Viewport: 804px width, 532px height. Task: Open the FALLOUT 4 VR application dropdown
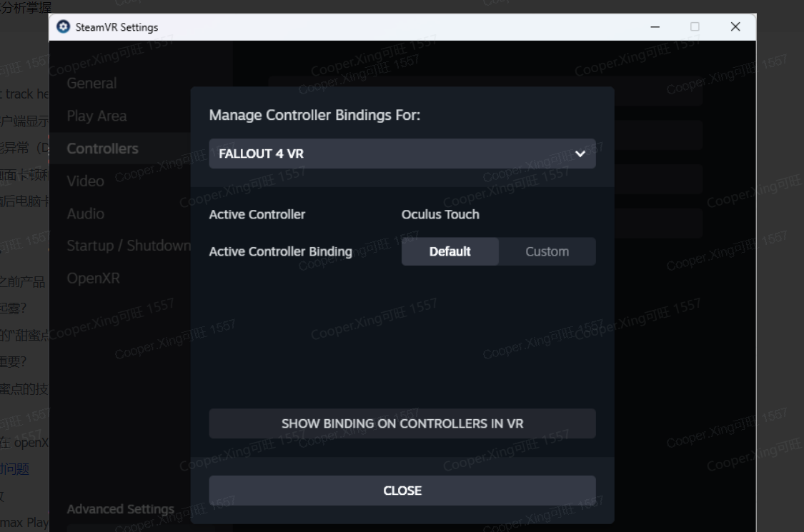point(402,154)
